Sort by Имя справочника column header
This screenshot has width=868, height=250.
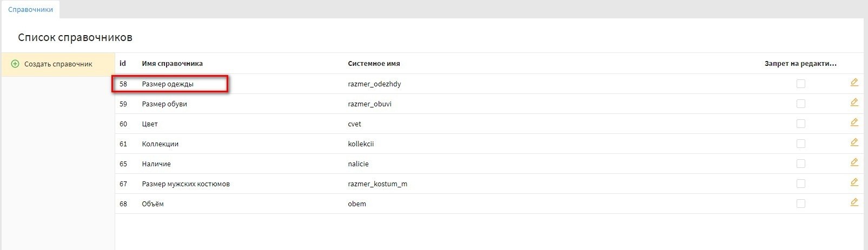tap(172, 64)
